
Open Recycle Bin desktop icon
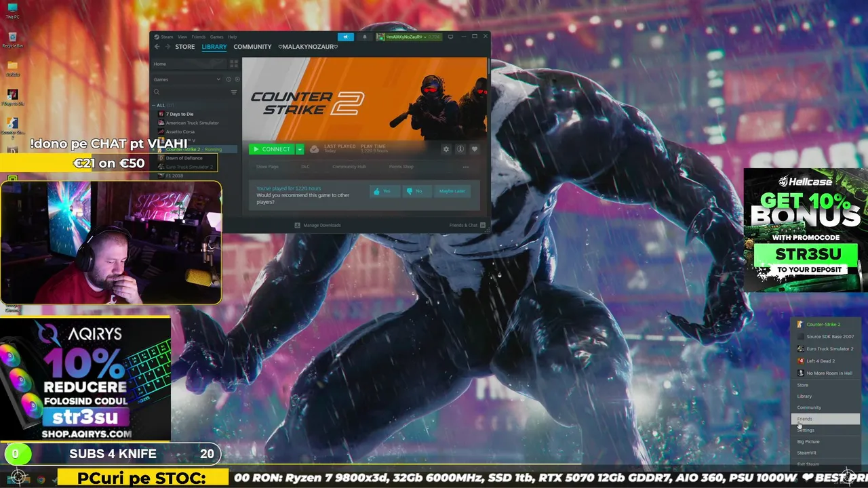point(12,39)
